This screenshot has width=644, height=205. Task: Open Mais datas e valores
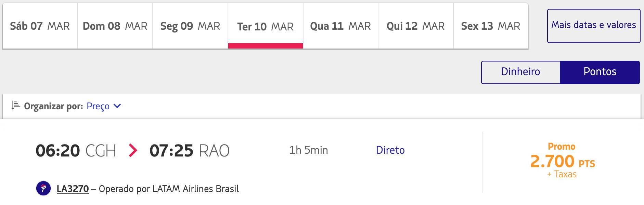click(x=594, y=26)
